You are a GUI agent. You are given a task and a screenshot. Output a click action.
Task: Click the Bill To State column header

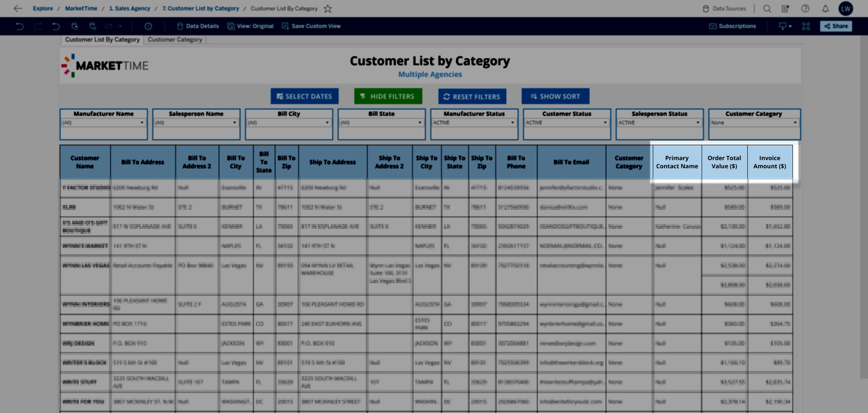(264, 162)
